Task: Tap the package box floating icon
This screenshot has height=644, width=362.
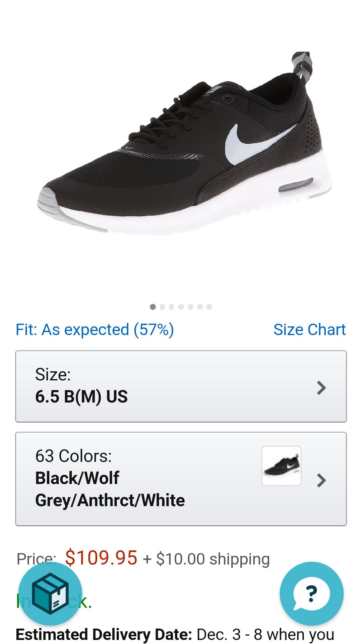Action: click(x=50, y=593)
